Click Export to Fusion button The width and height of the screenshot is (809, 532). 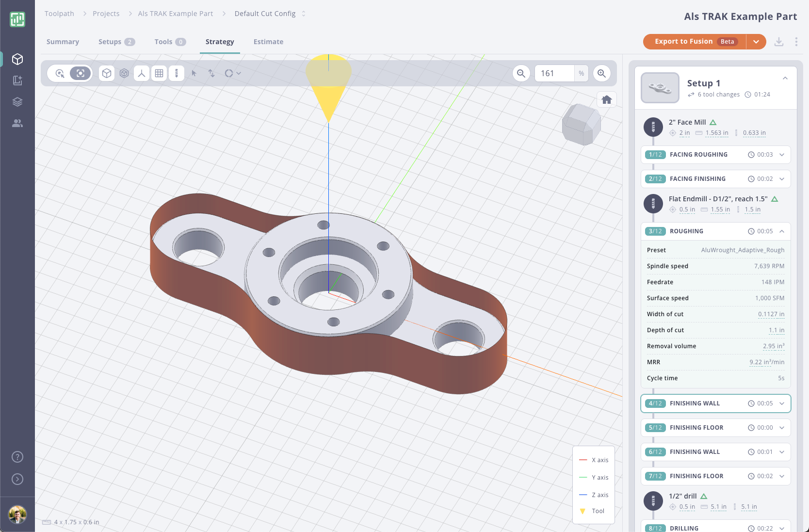pos(695,42)
